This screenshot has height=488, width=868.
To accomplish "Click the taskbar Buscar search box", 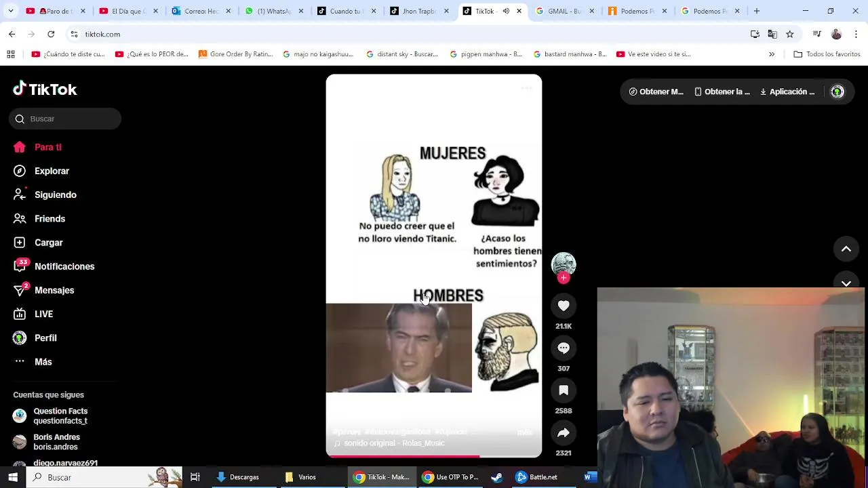I will (x=104, y=477).
